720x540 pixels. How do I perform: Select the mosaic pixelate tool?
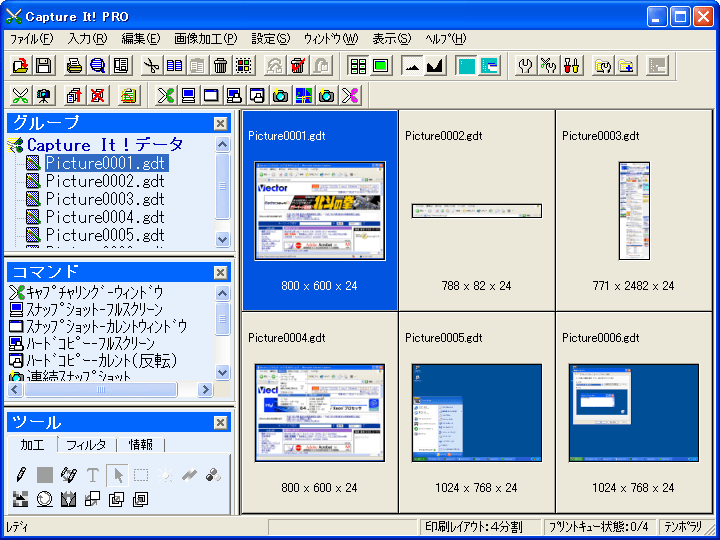pos(21,499)
